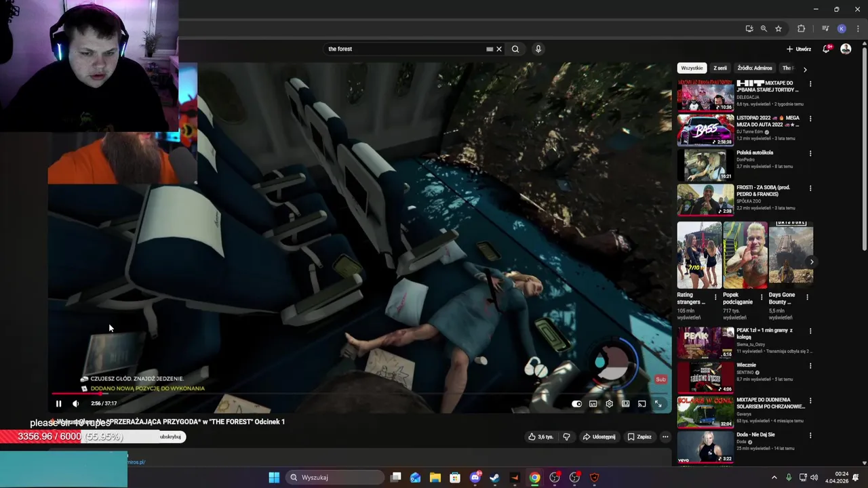The height and width of the screenshot is (488, 868).
Task: Open YouTube notifications bell
Action: click(x=826, y=49)
